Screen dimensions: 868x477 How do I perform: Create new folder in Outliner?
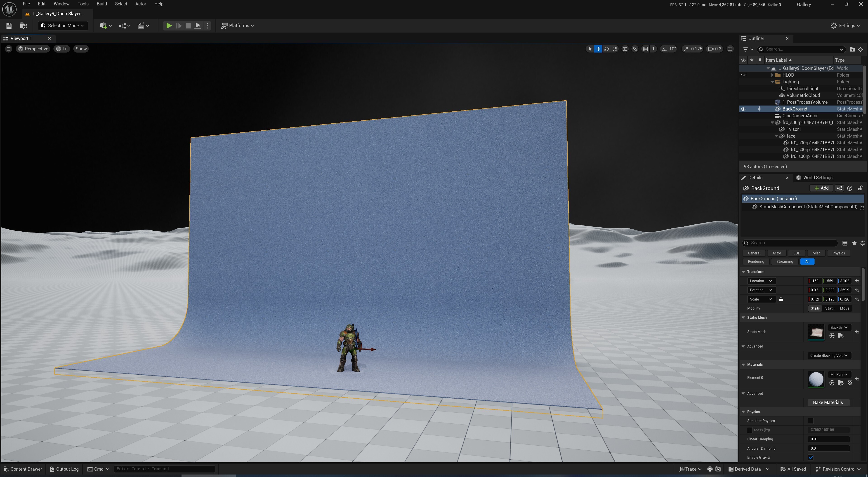pos(852,49)
